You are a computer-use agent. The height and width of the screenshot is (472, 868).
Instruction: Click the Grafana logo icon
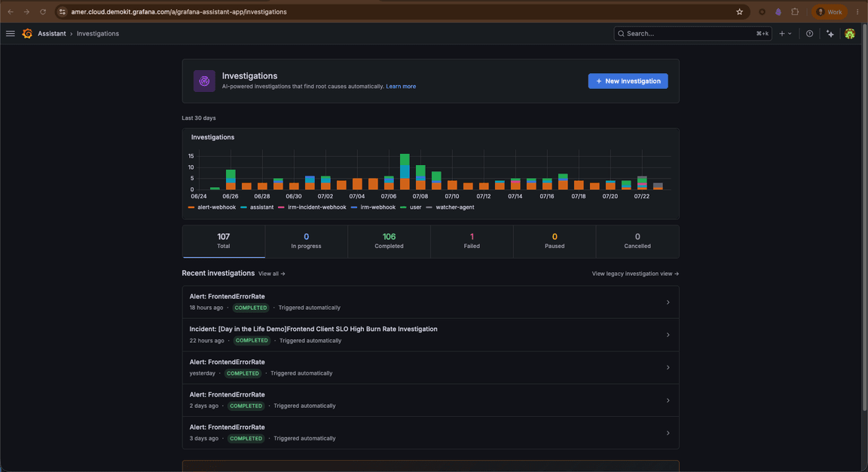point(27,34)
